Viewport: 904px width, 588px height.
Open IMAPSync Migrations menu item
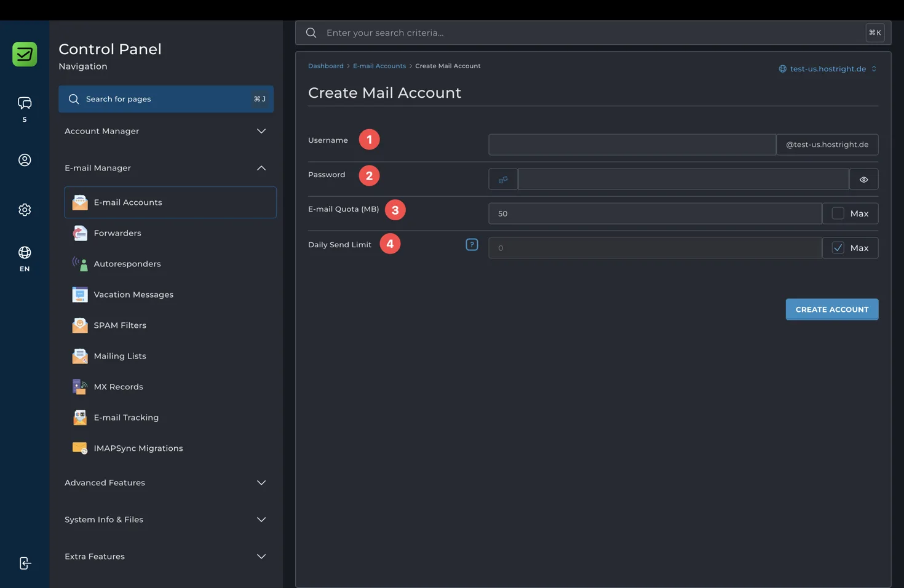coord(170,448)
